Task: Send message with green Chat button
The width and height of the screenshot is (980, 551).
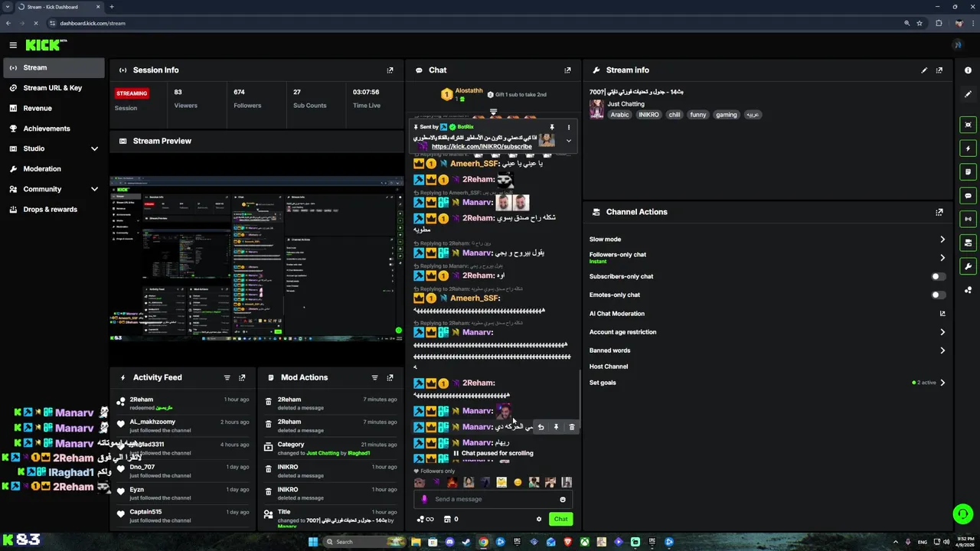Action: click(561, 519)
